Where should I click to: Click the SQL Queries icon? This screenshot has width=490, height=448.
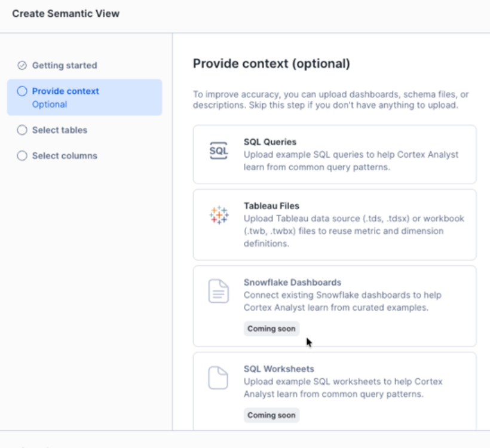point(219,151)
